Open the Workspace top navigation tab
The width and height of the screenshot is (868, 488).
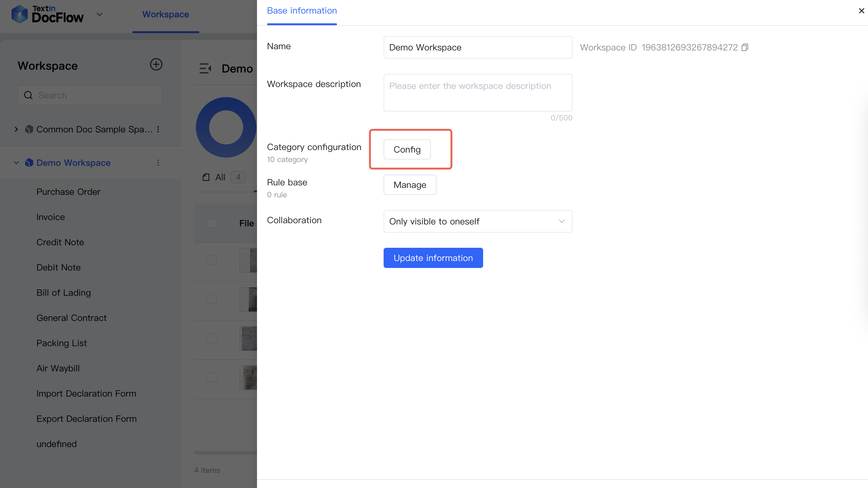pyautogui.click(x=165, y=15)
